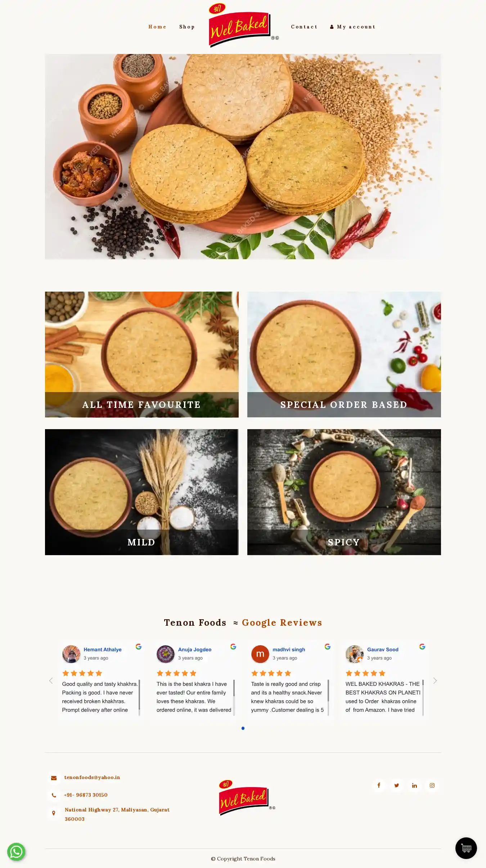486x868 pixels.
Task: Visit the Facebook page icon
Action: coord(379,785)
